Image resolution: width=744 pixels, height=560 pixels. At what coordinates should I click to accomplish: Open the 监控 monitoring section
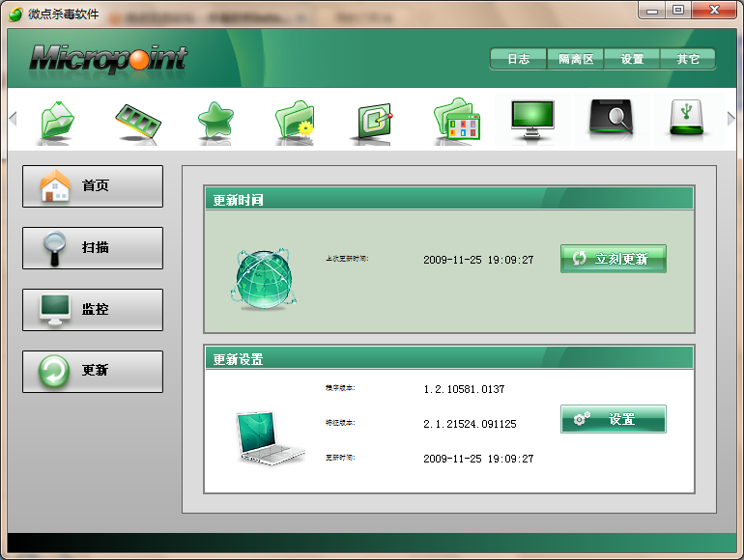93,310
